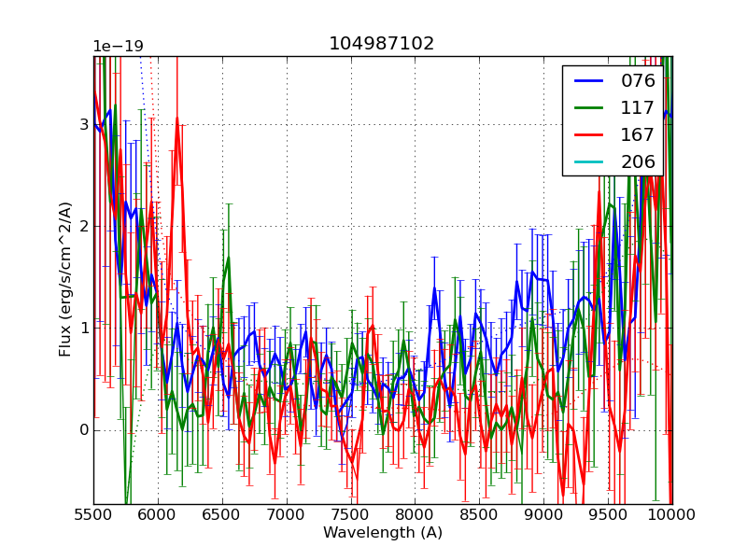Viewport: 747px width, 560px height.
Task: Click the 10000 x-axis tick label
Action: [671, 514]
